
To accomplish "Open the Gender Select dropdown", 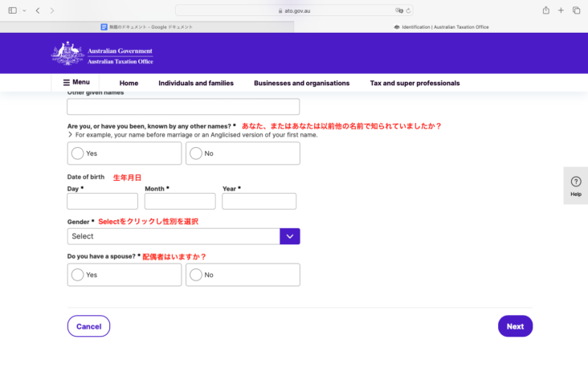I will tap(183, 236).
